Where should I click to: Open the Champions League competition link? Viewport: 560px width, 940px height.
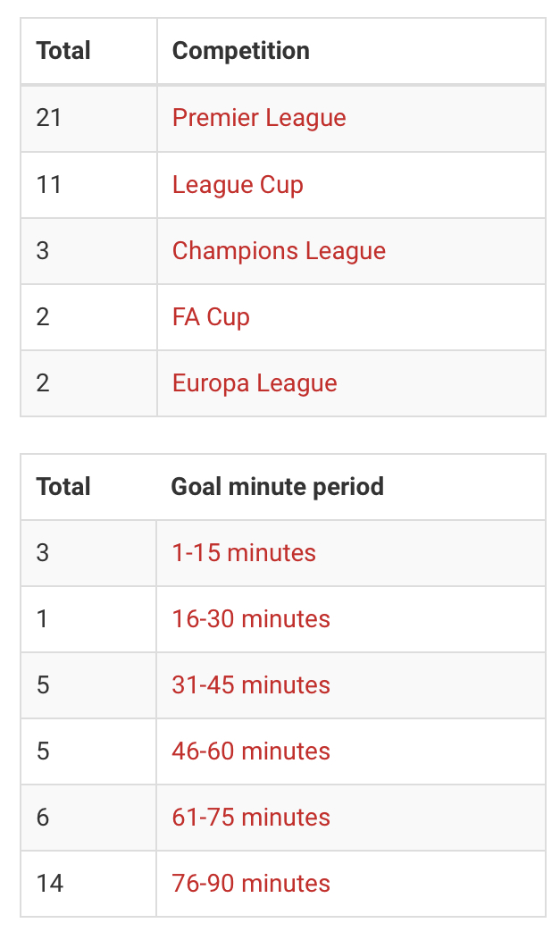click(x=279, y=251)
